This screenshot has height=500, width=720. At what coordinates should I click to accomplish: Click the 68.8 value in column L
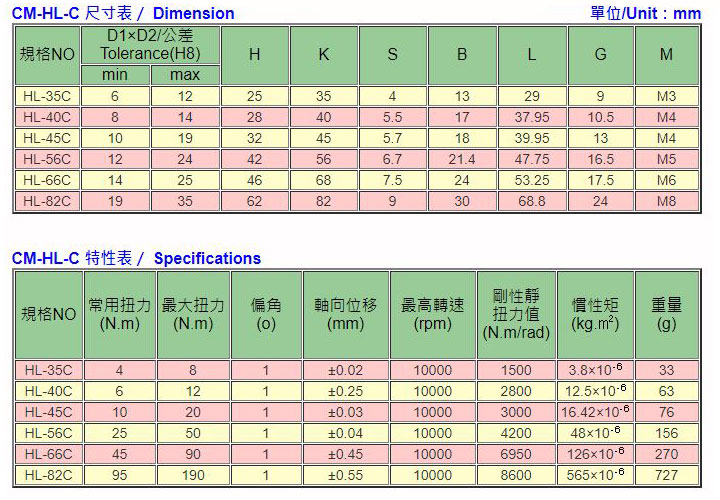(531, 201)
